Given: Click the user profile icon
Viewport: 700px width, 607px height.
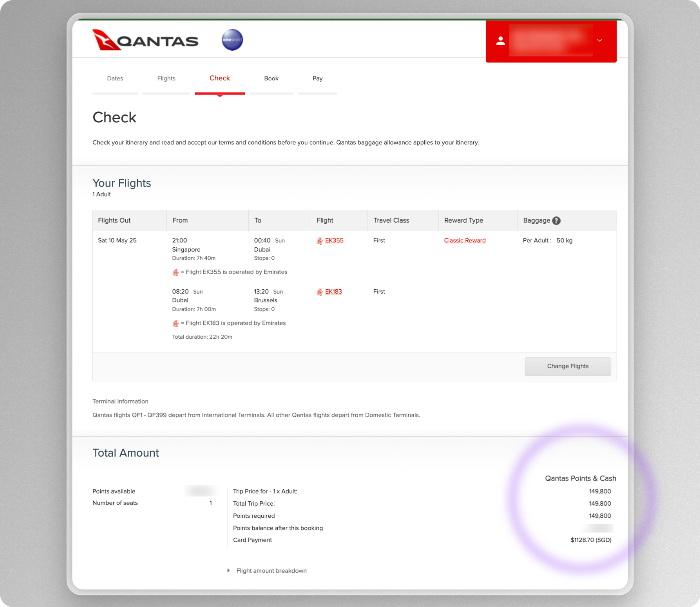Looking at the screenshot, I should pos(500,41).
